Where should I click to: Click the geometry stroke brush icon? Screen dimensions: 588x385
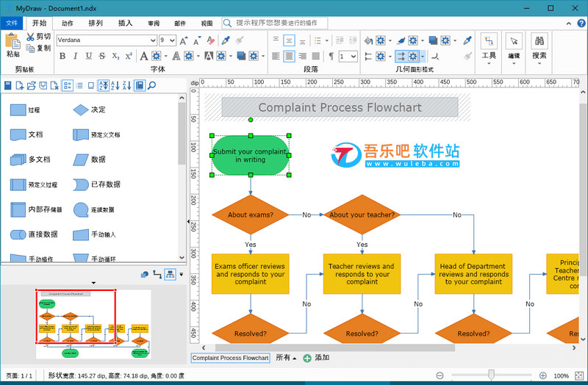[x=401, y=40]
